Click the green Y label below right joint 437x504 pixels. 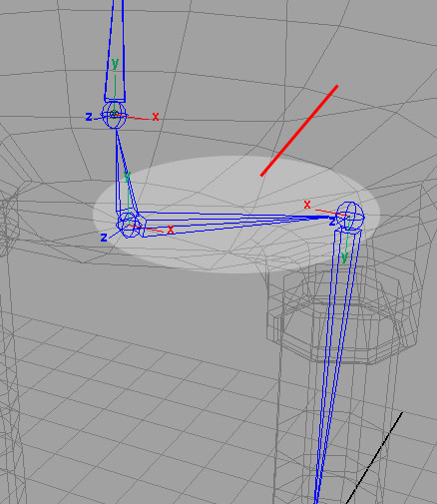[344, 256]
